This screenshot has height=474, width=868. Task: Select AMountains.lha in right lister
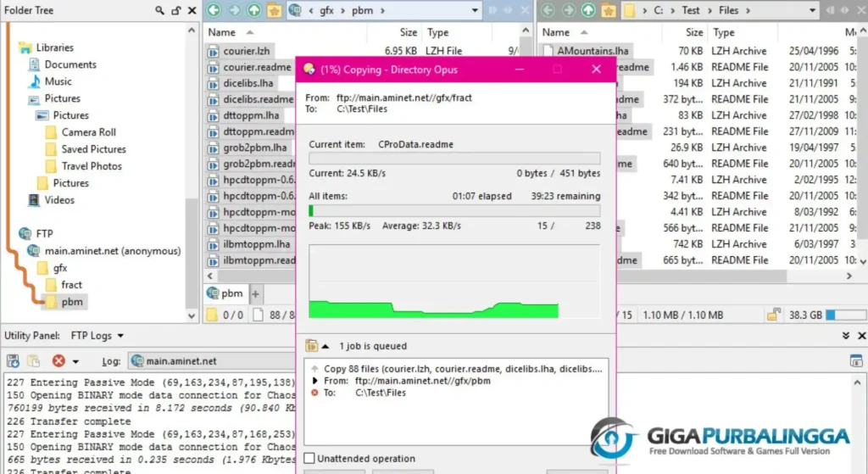coord(593,51)
